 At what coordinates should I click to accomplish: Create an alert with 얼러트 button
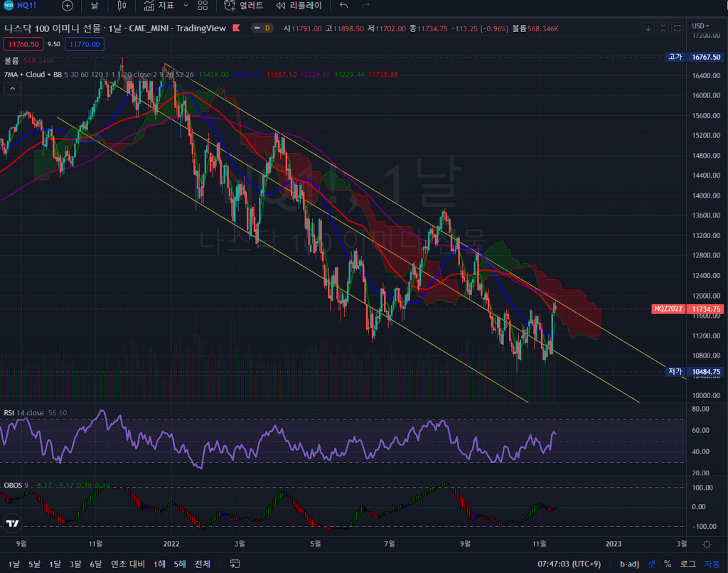pos(244,6)
